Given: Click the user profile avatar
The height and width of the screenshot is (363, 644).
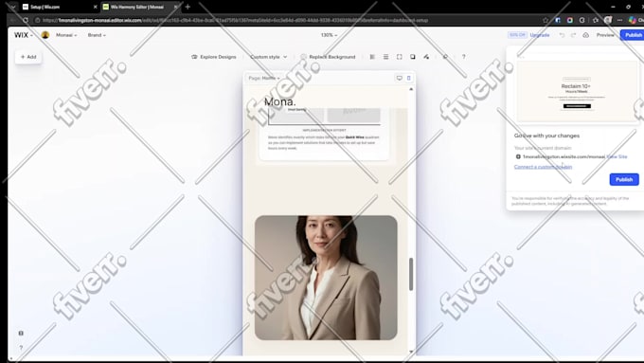Looking at the screenshot, I should click(x=45, y=35).
